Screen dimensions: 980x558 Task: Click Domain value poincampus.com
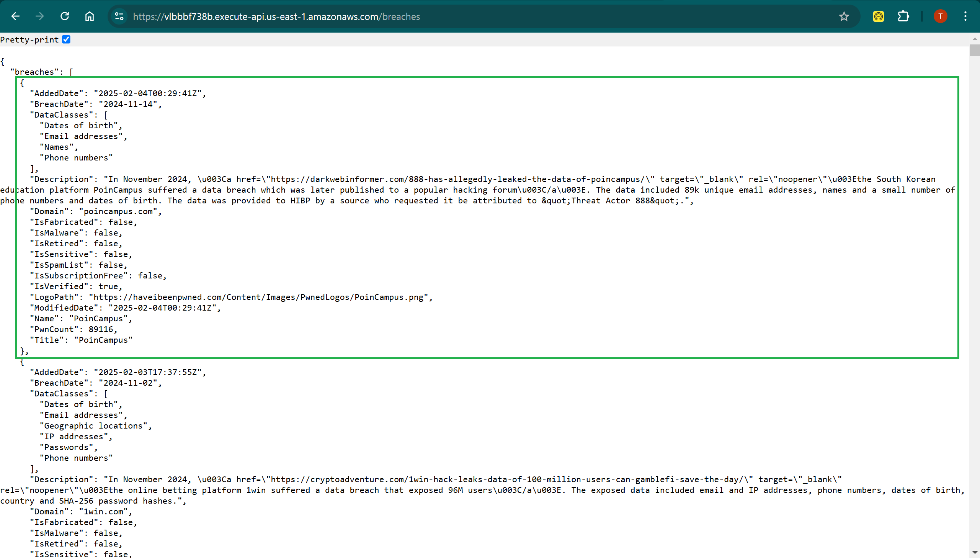[118, 211]
